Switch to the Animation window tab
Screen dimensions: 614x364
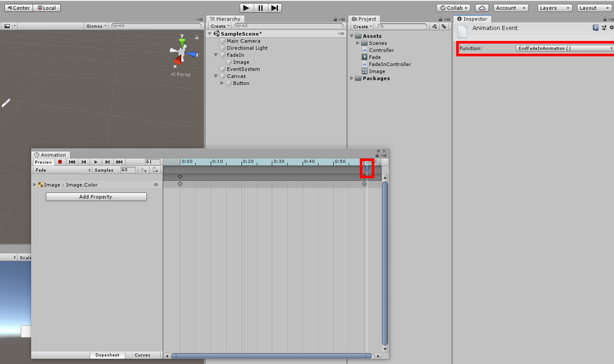point(50,155)
